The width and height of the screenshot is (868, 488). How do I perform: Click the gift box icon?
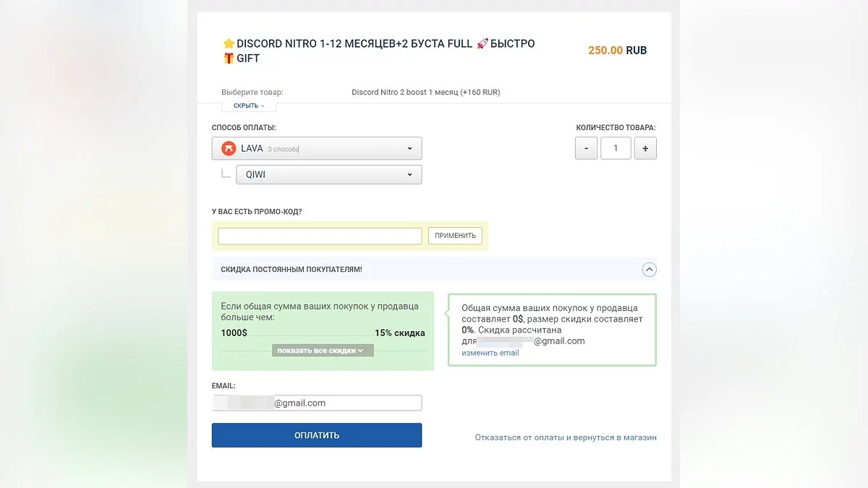[x=229, y=59]
